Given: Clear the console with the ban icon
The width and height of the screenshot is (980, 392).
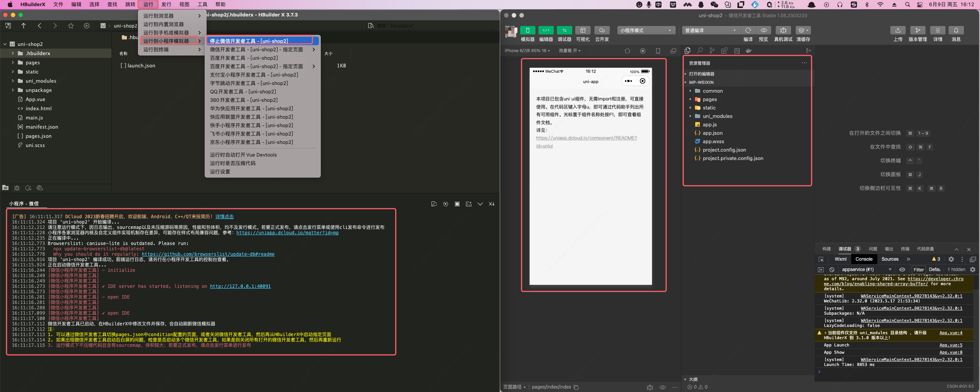Looking at the screenshot, I should pyautogui.click(x=832, y=269).
